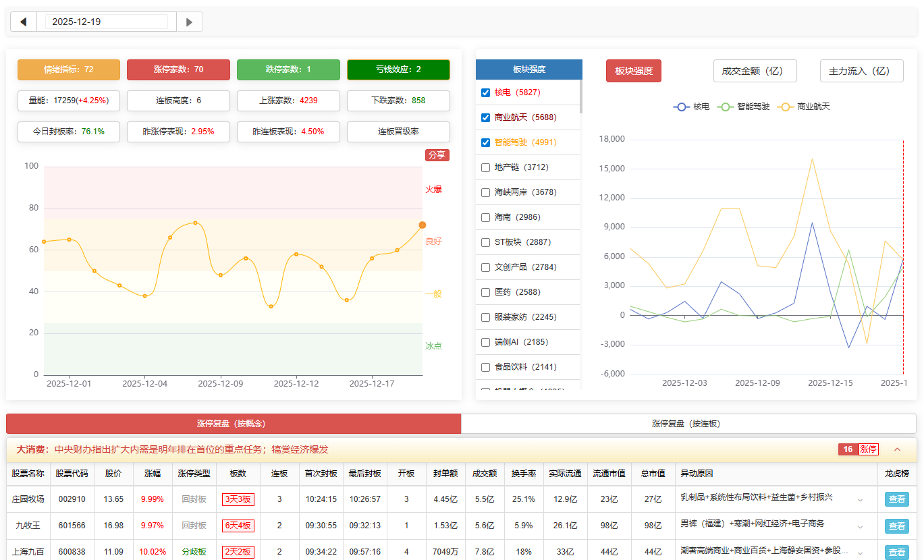Select the 成交金额（亿） tab
This screenshot has height=560, width=924.
click(x=755, y=71)
